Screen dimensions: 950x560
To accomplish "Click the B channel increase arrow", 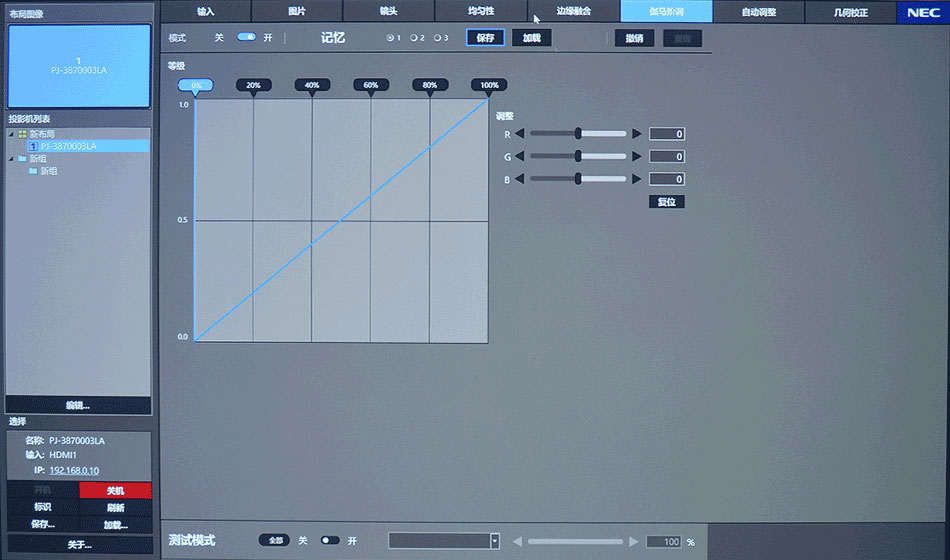I will tap(636, 179).
